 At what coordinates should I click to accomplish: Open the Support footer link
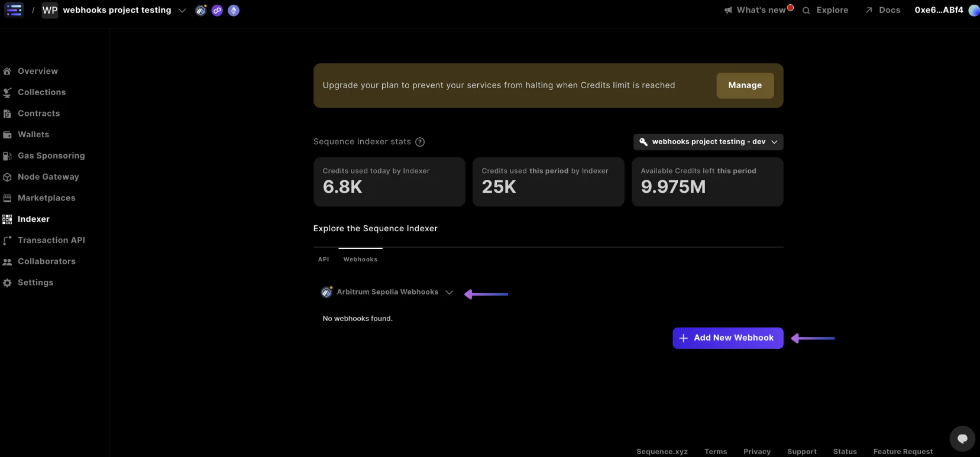coord(802,452)
